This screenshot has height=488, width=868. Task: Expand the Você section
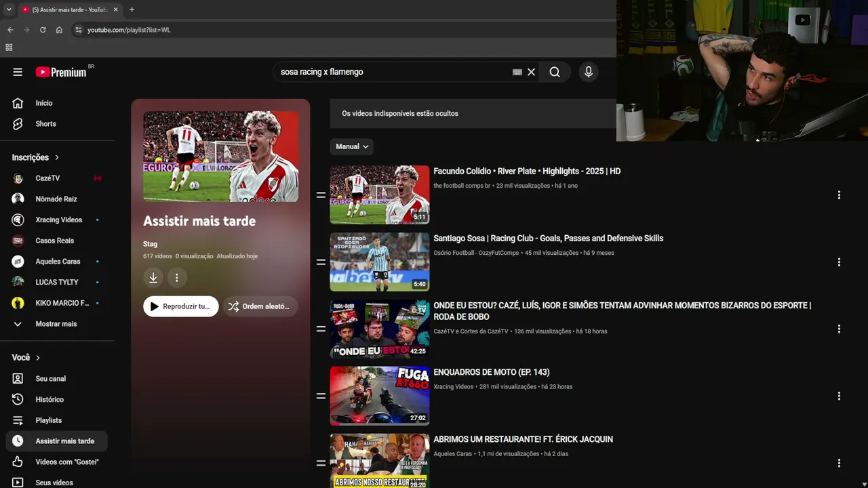tap(26, 357)
